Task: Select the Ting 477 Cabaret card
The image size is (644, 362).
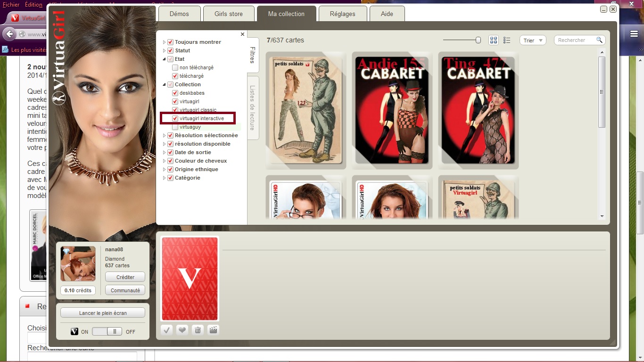Action: point(479,110)
